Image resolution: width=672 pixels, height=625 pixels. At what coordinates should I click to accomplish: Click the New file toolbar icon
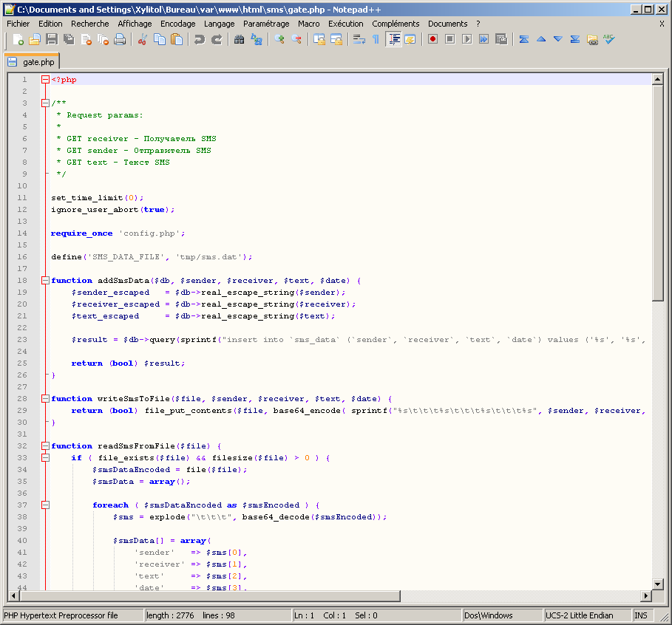coord(18,39)
